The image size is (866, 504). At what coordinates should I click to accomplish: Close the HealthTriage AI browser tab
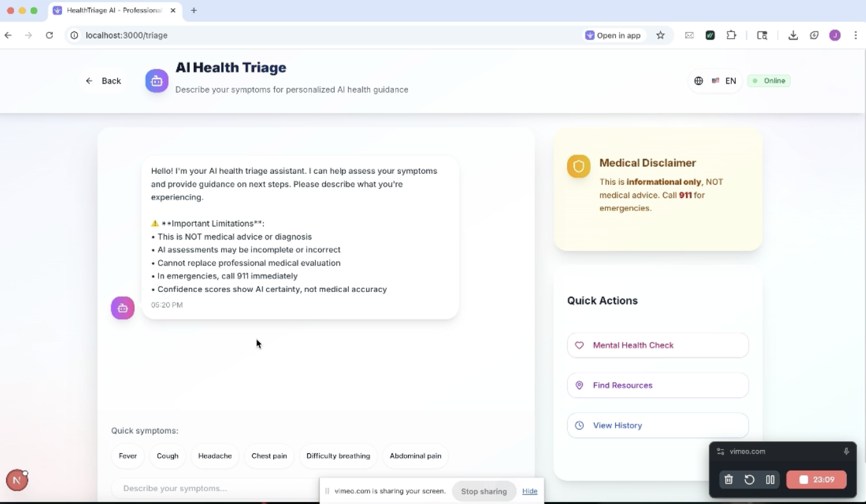tap(173, 10)
